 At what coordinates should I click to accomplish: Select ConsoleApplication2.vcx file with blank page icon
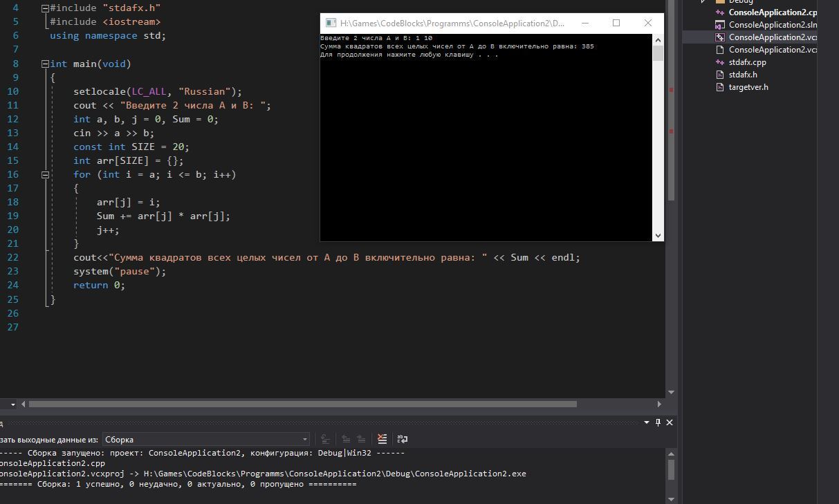pos(773,50)
